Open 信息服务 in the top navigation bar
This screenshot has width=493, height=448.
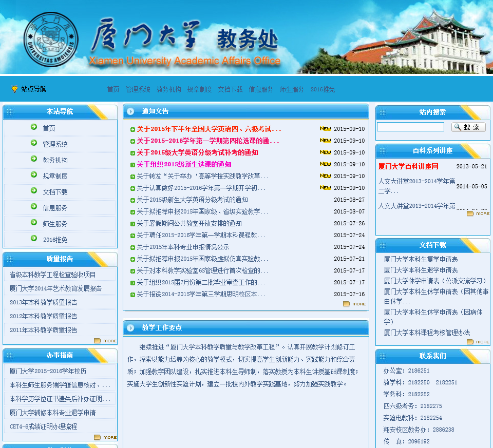261,89
